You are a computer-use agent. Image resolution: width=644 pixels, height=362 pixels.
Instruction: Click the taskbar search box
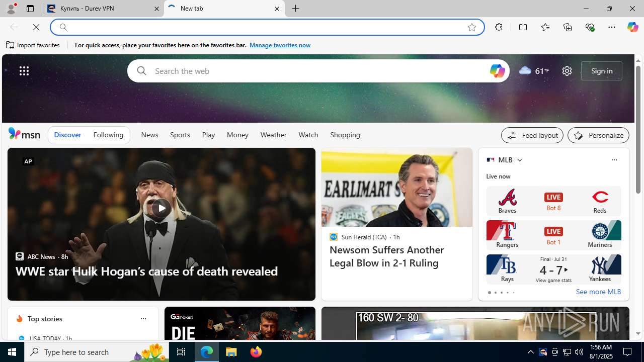pyautogui.click(x=97, y=352)
